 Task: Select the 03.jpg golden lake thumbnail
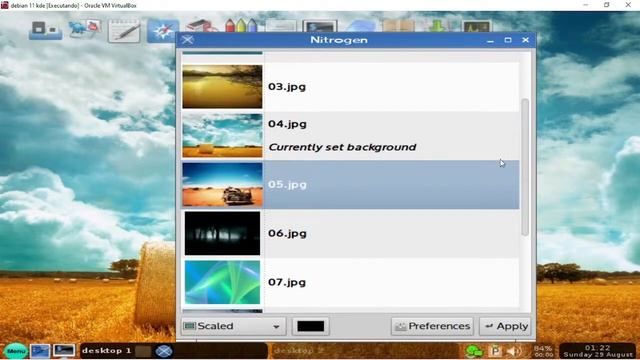point(222,87)
